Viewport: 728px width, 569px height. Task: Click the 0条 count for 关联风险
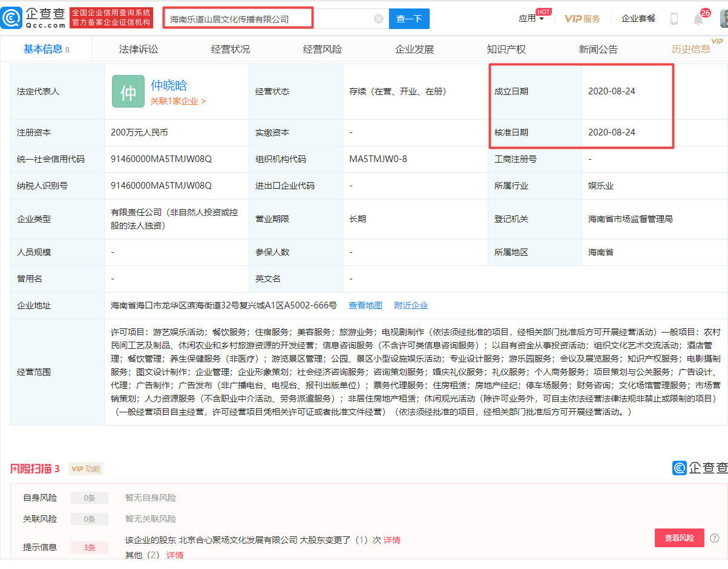click(x=90, y=519)
